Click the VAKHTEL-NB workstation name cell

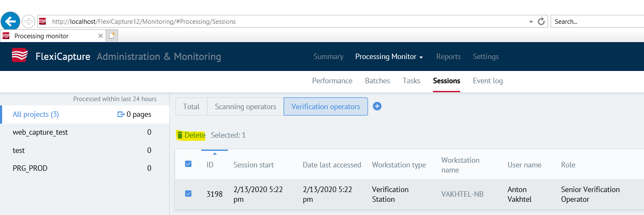click(462, 194)
